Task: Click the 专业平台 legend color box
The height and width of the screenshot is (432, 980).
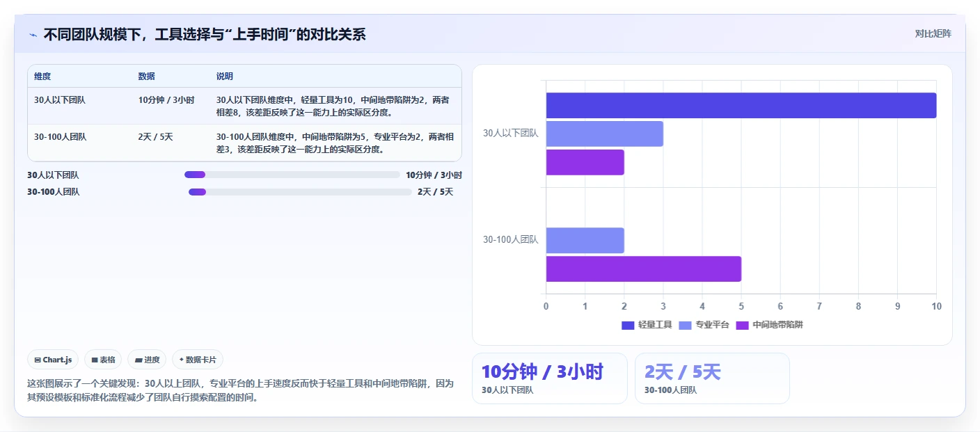Action: [x=685, y=325]
